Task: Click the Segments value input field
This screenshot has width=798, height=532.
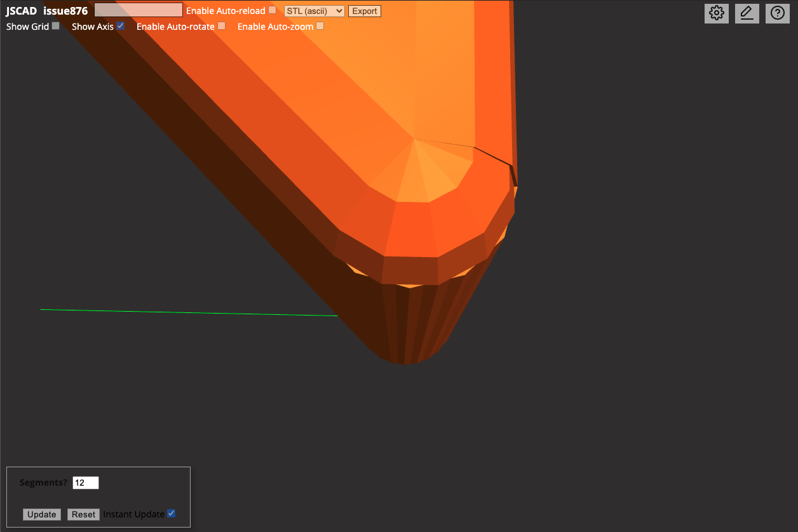Action: point(85,482)
